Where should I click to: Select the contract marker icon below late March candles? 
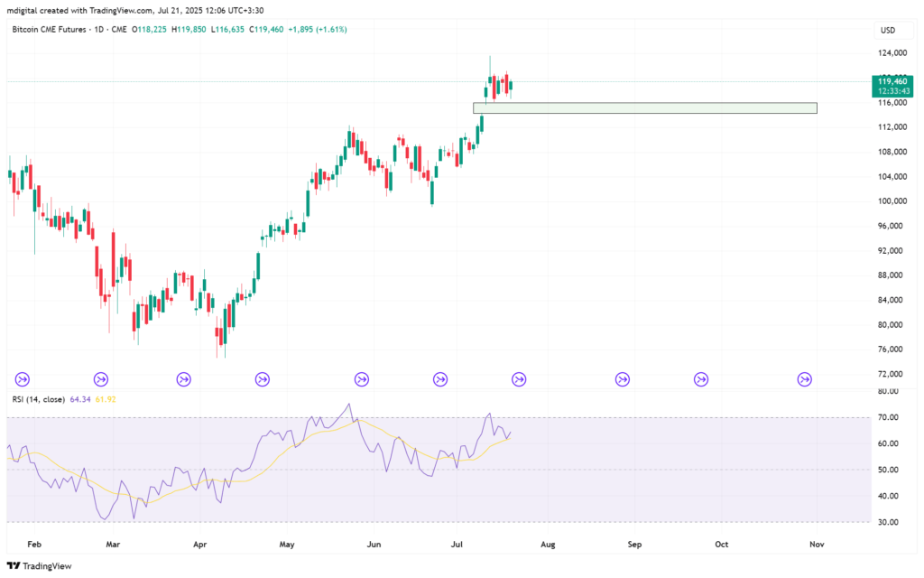pos(184,379)
